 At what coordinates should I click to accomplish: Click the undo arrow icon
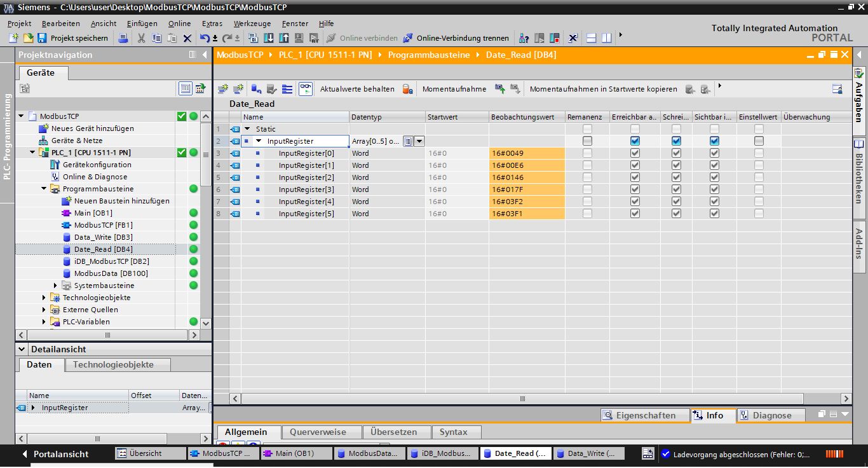pos(204,38)
